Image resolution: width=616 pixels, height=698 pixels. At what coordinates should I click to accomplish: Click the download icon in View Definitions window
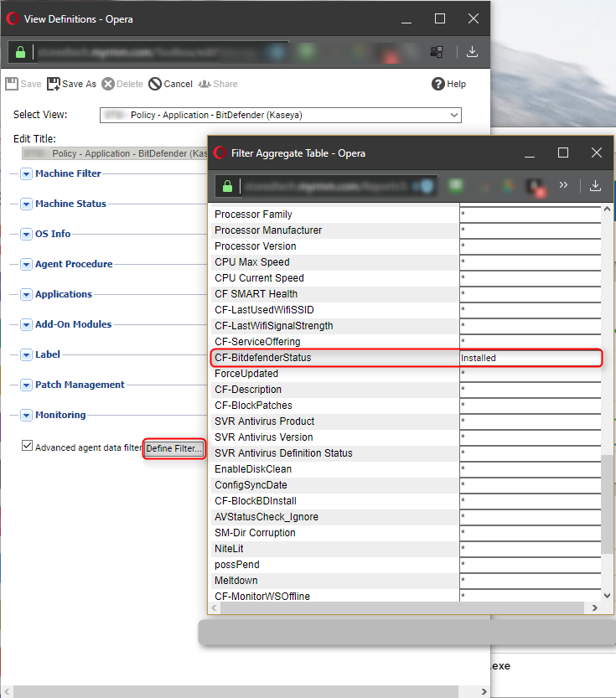click(x=472, y=52)
